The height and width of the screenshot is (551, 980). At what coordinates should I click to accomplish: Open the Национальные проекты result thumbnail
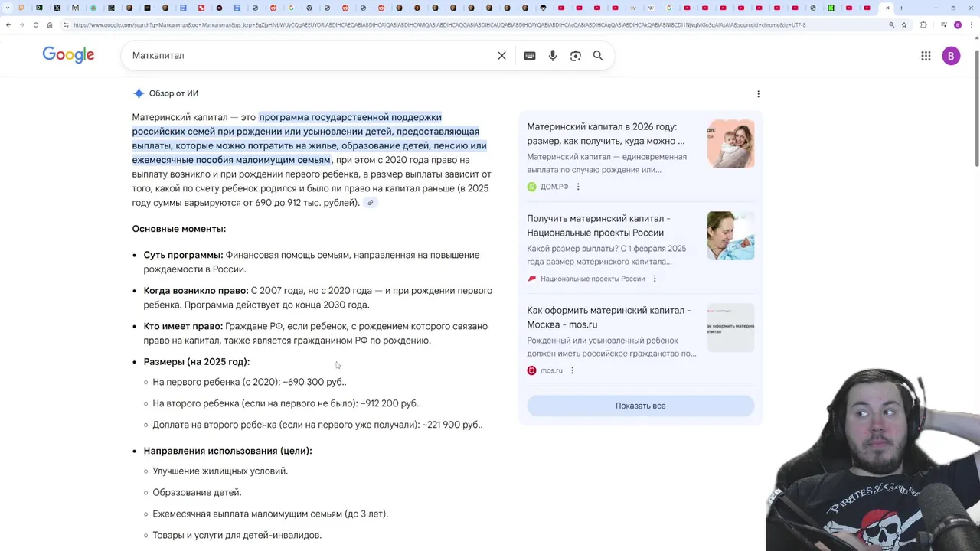click(730, 236)
